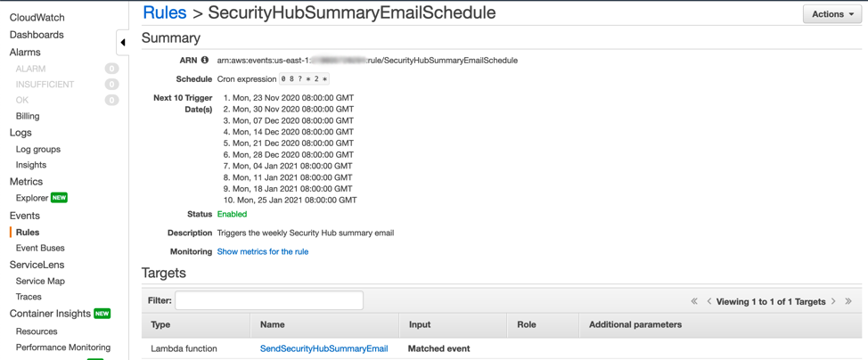868x360 pixels.
Task: Open Logs Insights
Action: tap(31, 165)
